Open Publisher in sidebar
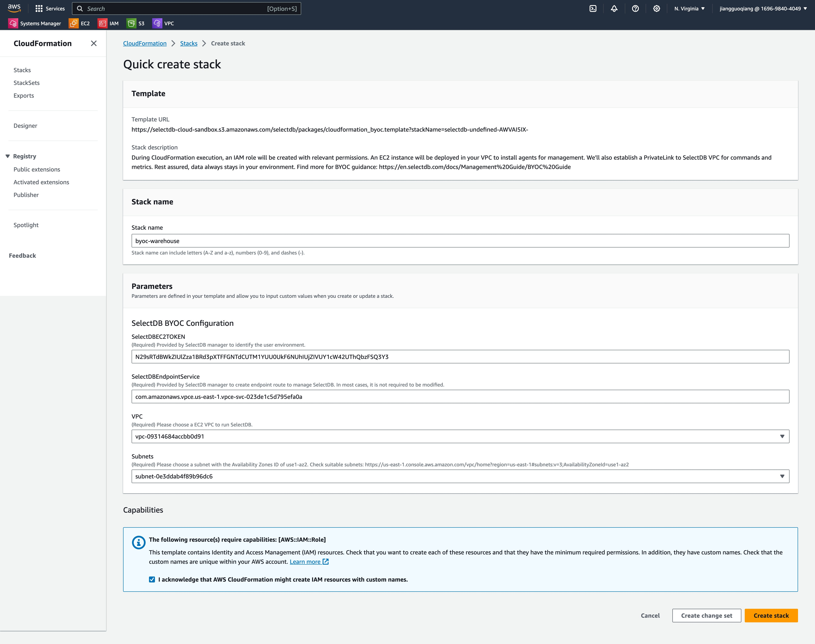 tap(26, 195)
